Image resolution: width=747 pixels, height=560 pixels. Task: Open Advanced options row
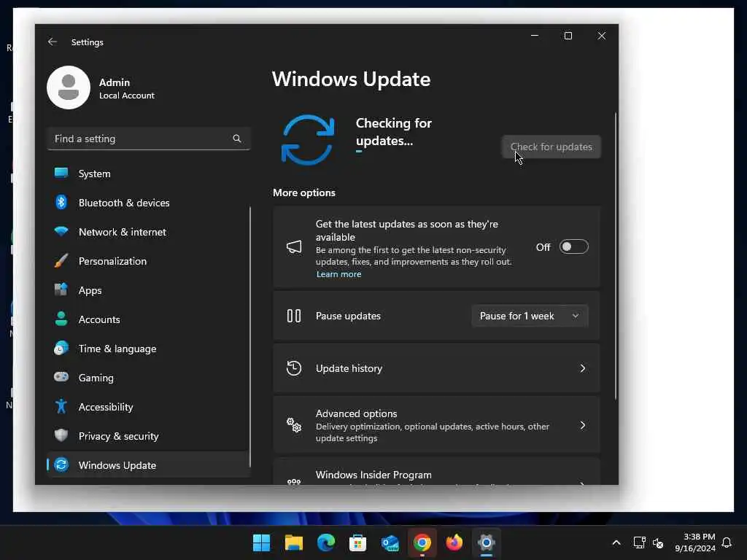(x=436, y=425)
